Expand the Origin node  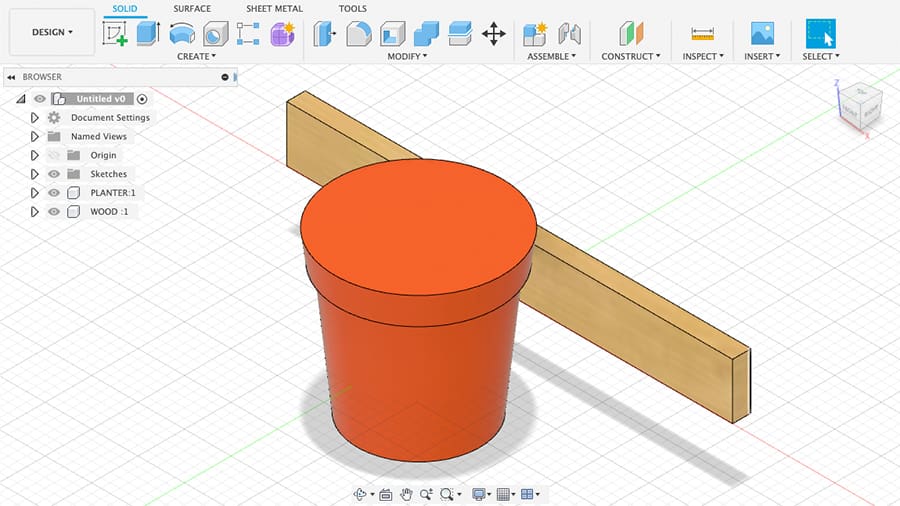[x=34, y=155]
